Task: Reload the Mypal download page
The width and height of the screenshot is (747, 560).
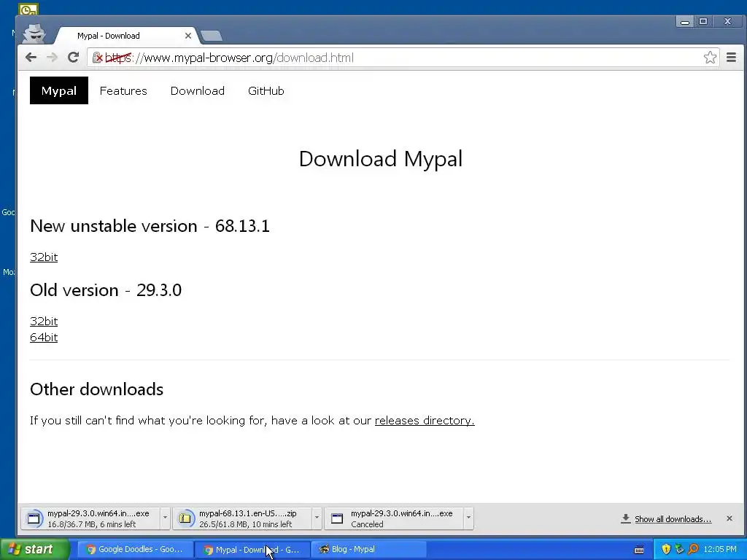Action: (73, 58)
